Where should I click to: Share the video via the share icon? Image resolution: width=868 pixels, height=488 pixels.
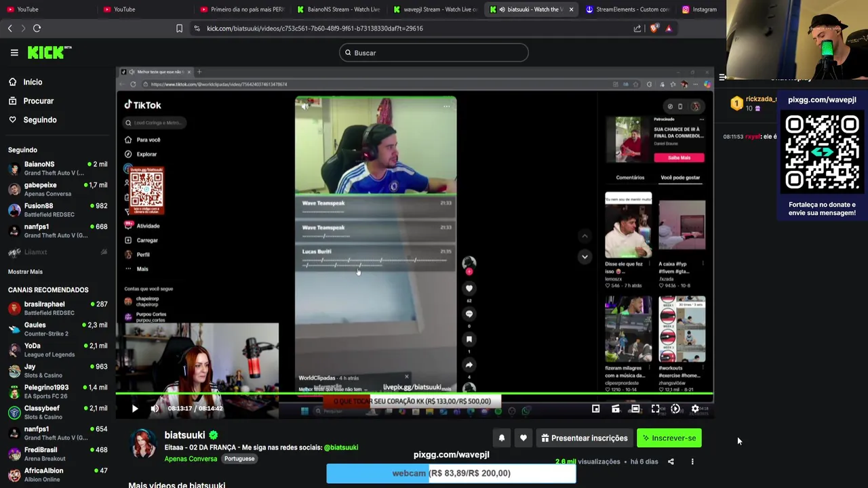point(671,462)
